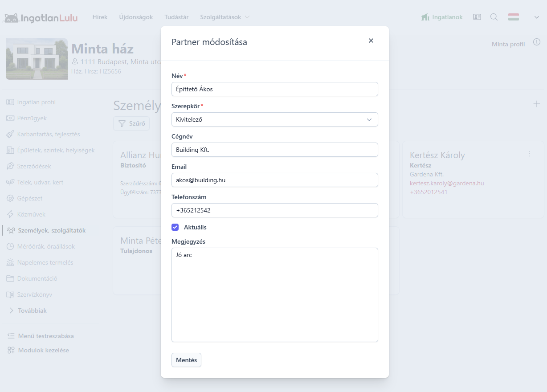The height and width of the screenshot is (392, 547).
Task: Open the Szerepkör dropdown
Action: pyautogui.click(x=275, y=119)
